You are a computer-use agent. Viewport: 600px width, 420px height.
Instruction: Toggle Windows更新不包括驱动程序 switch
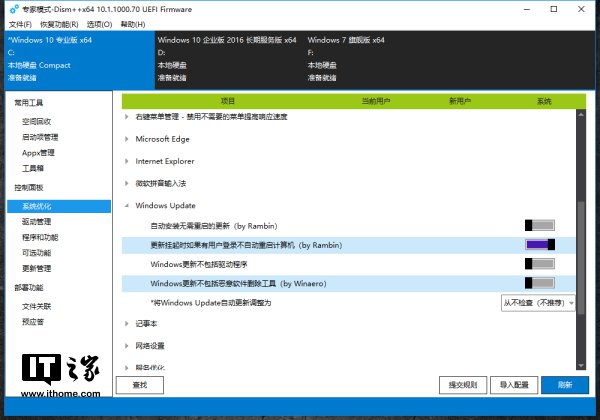tap(539, 265)
